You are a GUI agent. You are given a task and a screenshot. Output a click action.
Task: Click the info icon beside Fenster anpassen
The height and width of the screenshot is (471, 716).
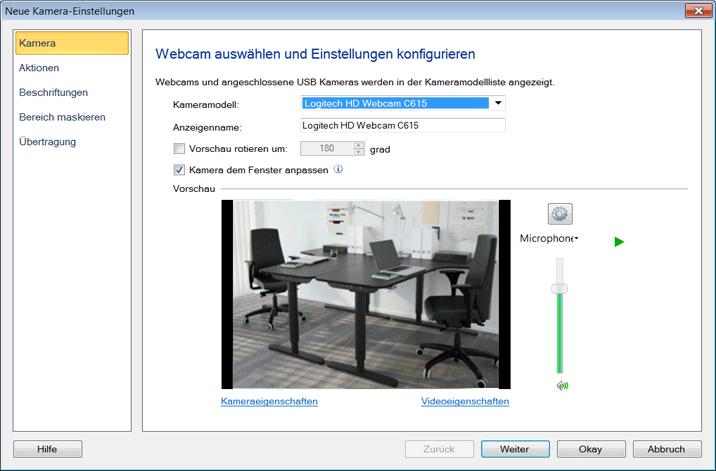[x=338, y=170]
